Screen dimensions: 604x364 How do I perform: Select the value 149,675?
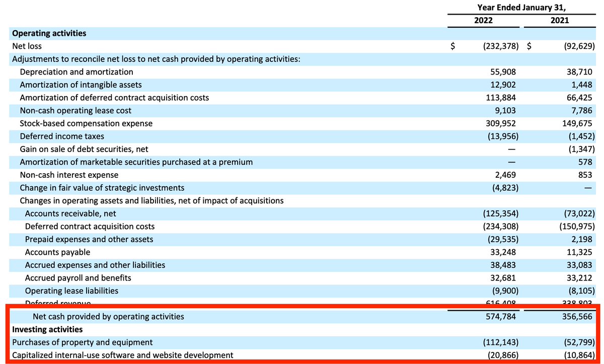[577, 123]
